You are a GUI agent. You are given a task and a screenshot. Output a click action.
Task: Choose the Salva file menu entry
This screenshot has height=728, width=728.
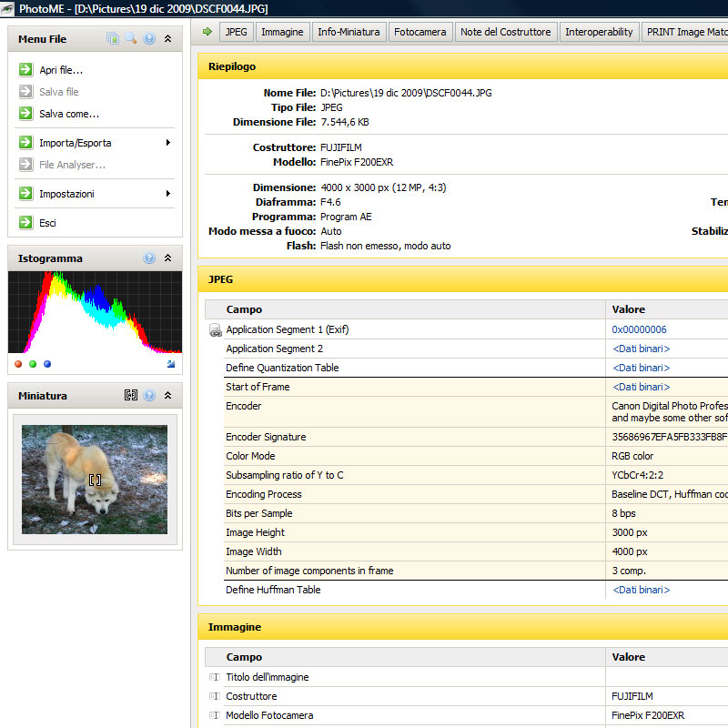tap(59, 92)
